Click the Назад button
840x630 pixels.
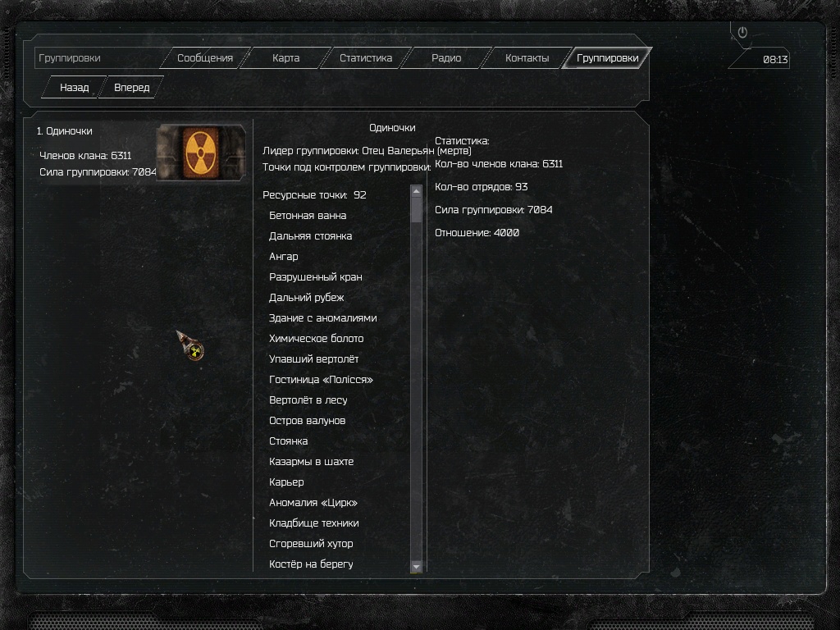[74, 87]
